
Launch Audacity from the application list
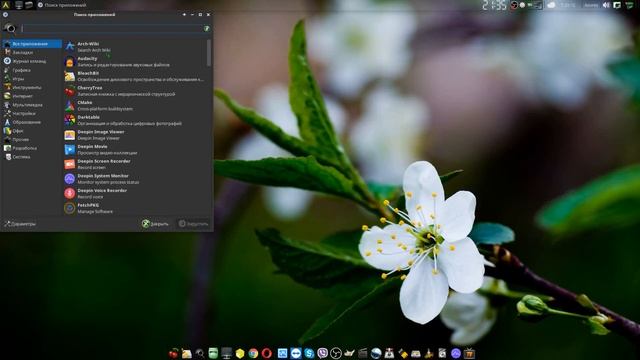click(x=135, y=61)
